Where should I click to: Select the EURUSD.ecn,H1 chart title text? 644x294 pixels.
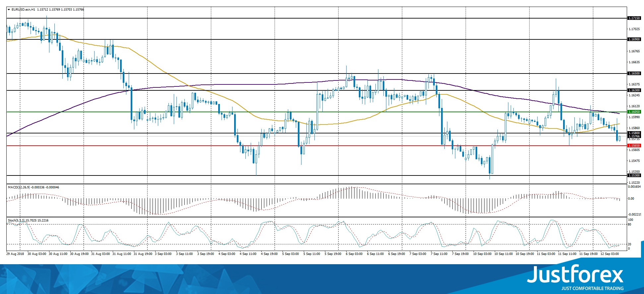point(23,10)
